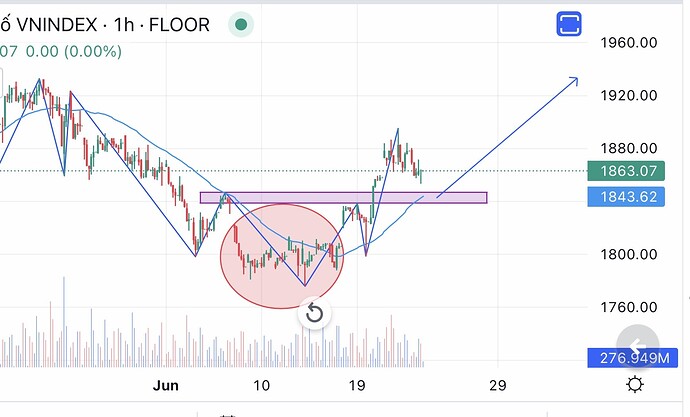Select the red ellipse drawing
Viewport: 690px width, 417px height.
point(282,256)
